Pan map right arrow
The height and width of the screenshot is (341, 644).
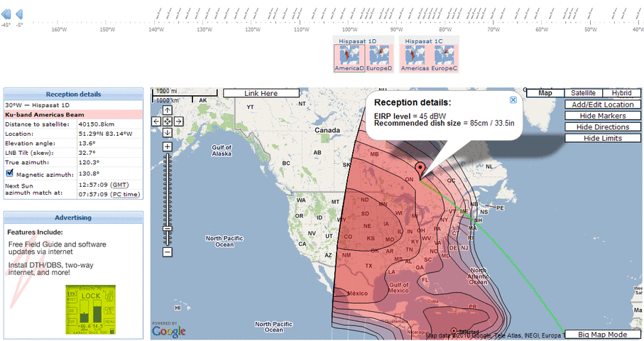(178, 121)
